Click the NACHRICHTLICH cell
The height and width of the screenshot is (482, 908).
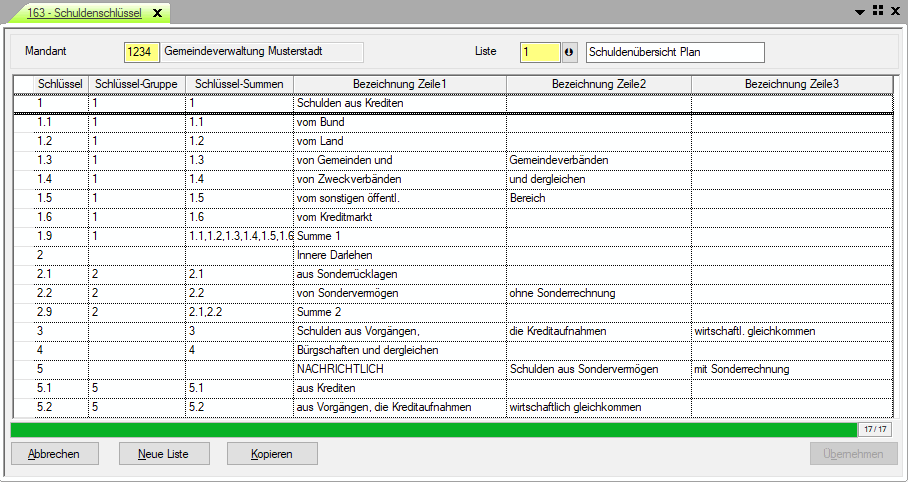point(400,369)
